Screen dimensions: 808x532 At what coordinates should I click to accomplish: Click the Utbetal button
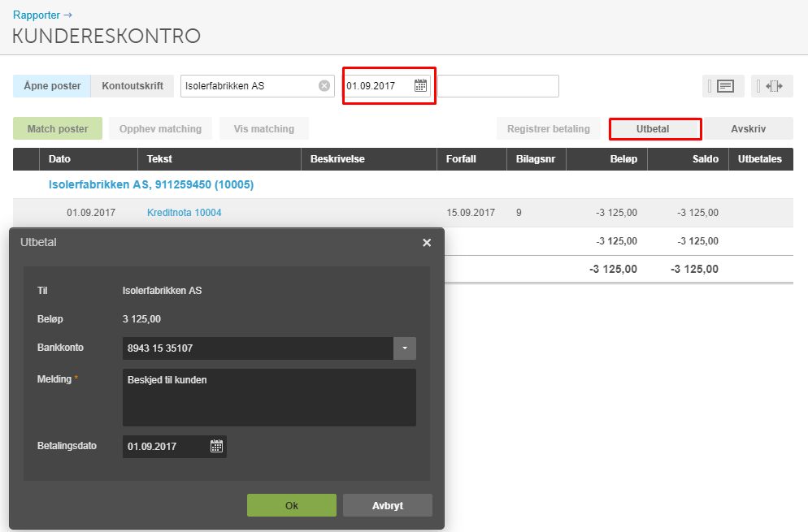pos(653,129)
